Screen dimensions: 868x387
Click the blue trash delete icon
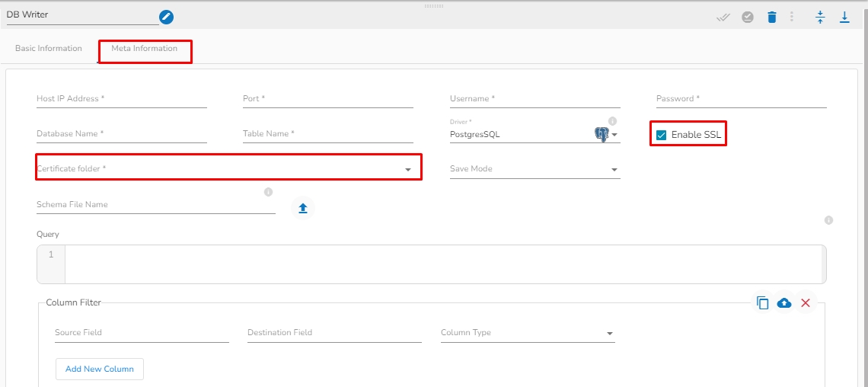pyautogui.click(x=772, y=17)
